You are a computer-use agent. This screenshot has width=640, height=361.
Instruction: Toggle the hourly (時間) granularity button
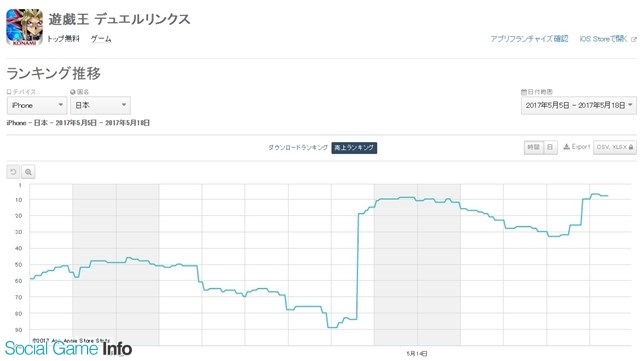[x=533, y=147]
